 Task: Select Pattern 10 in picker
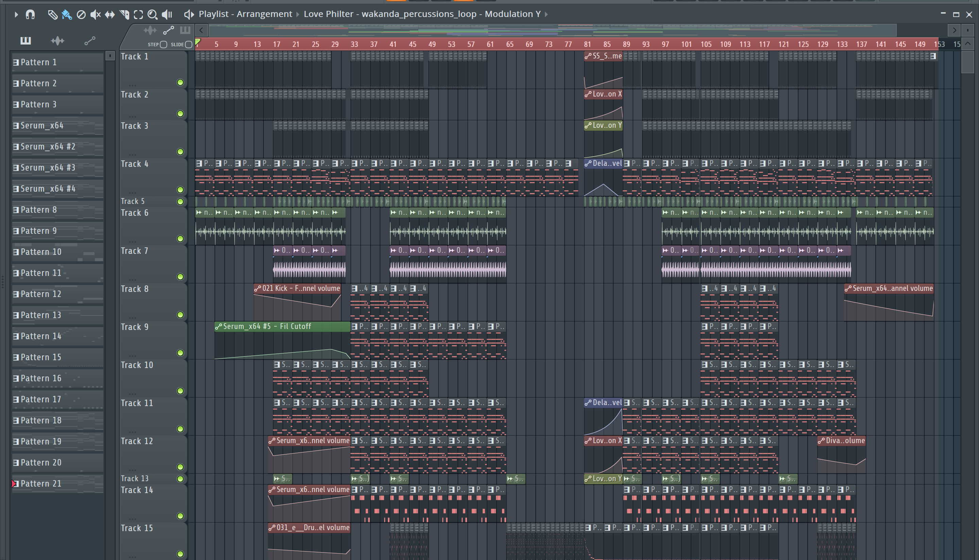pos(58,252)
